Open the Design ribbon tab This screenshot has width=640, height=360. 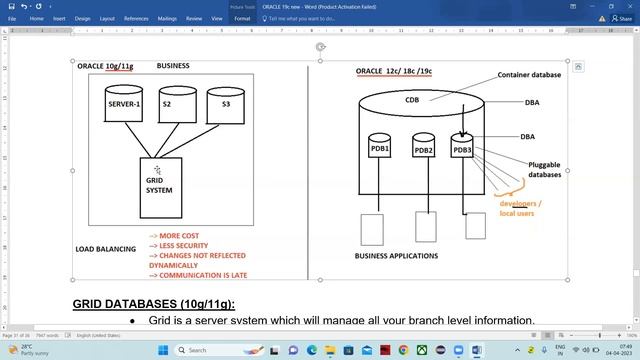point(82,19)
